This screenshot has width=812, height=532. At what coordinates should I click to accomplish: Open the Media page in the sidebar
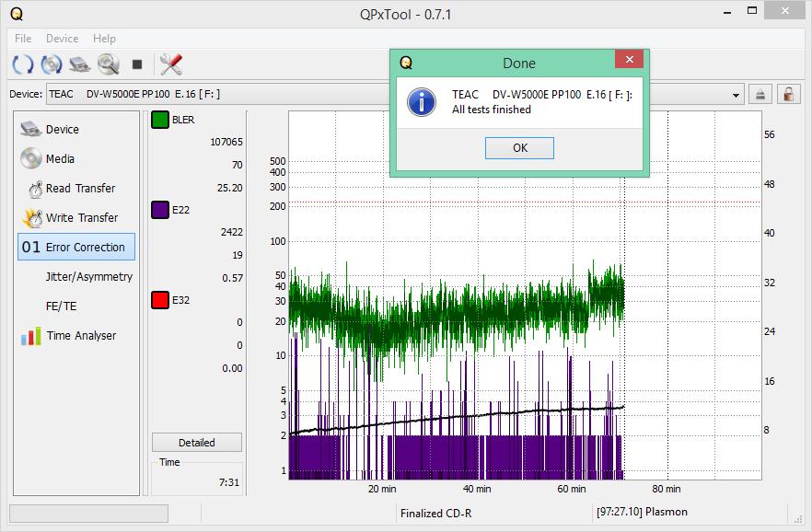(x=76, y=159)
